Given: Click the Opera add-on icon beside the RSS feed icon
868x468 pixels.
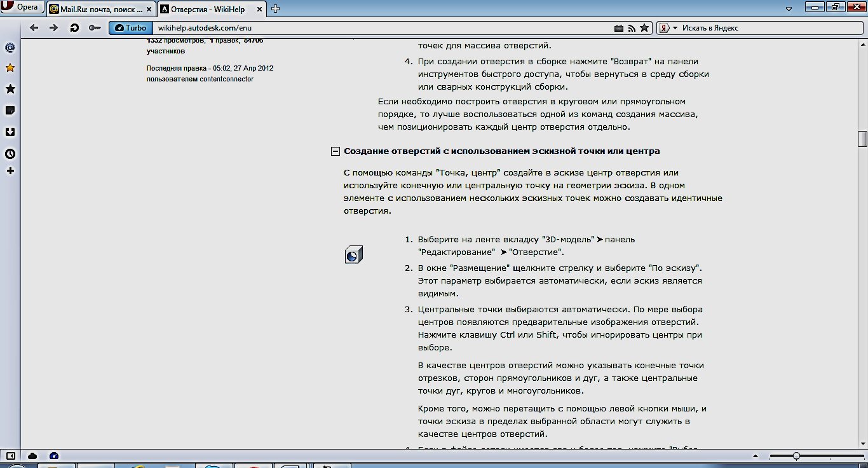Looking at the screenshot, I should (619, 28).
